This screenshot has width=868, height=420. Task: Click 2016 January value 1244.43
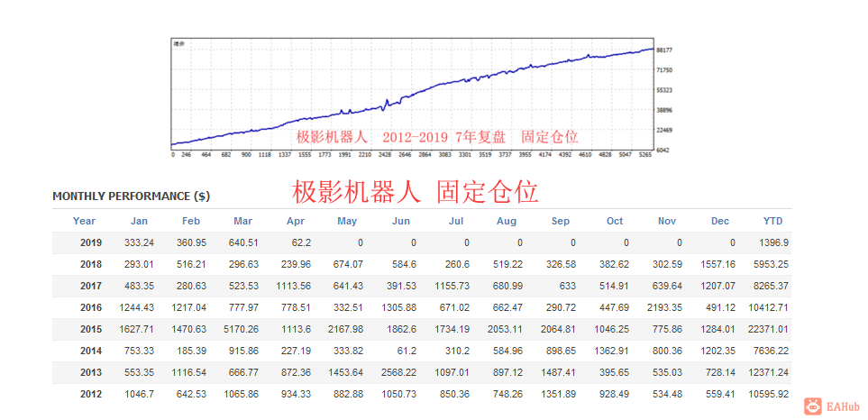point(137,307)
